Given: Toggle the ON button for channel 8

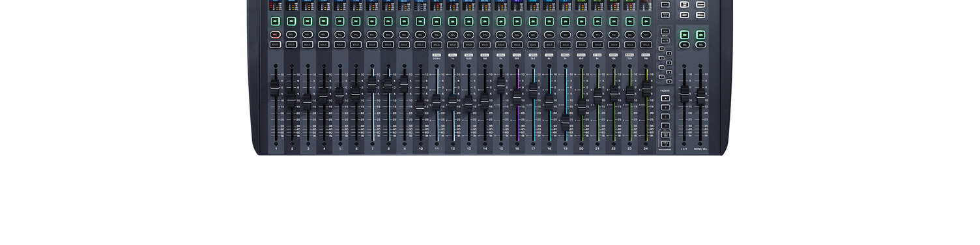Looking at the screenshot, I should [x=388, y=22].
